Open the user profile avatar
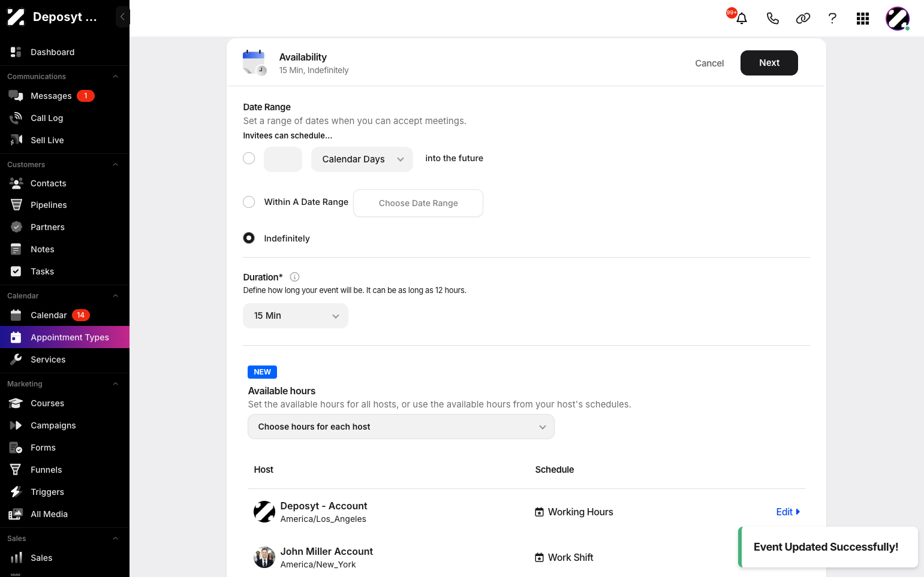 898,19
